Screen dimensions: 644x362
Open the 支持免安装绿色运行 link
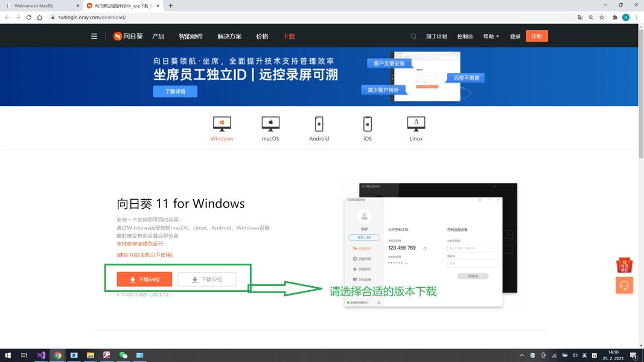coord(139,244)
